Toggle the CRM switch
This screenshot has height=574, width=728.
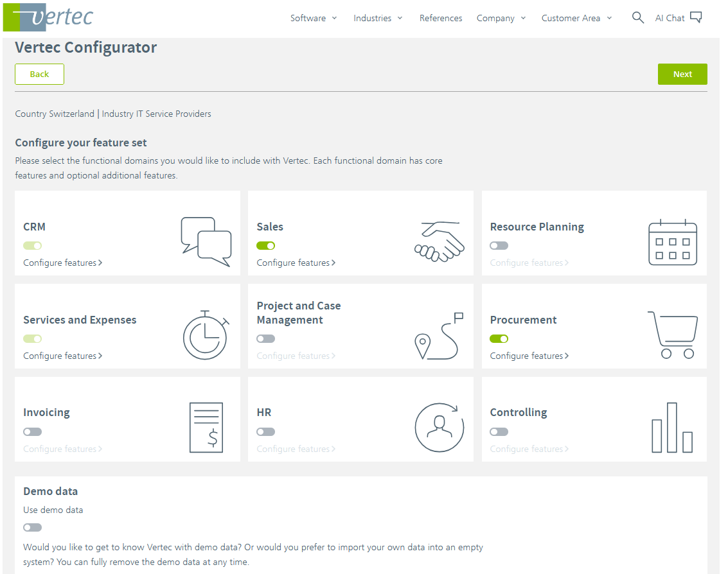point(33,245)
